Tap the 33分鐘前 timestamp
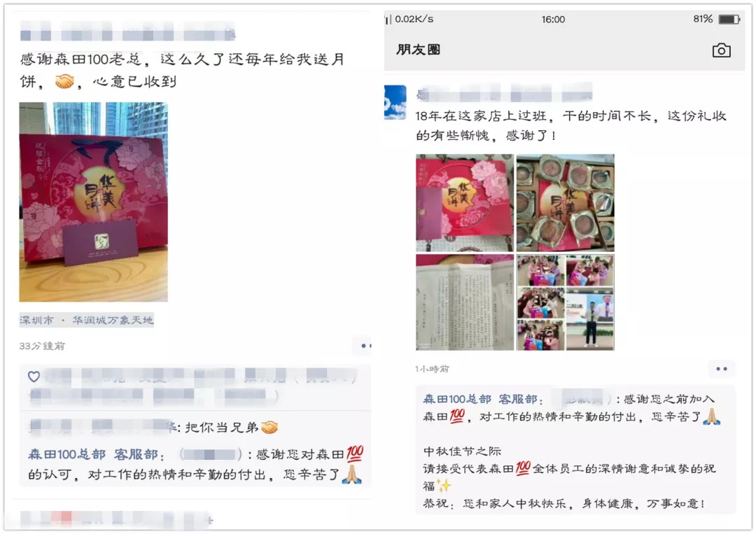The width and height of the screenshot is (756, 534). click(x=42, y=346)
